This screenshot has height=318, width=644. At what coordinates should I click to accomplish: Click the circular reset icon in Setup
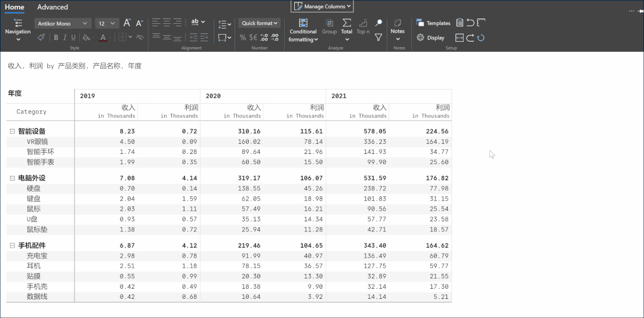[481, 38]
